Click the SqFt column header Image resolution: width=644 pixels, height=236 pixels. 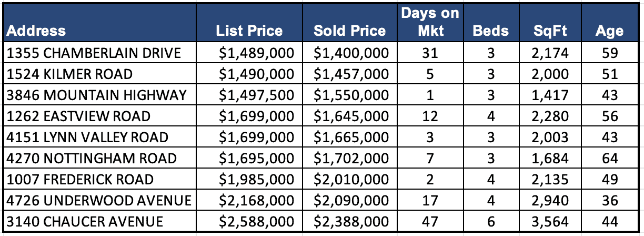(x=550, y=31)
